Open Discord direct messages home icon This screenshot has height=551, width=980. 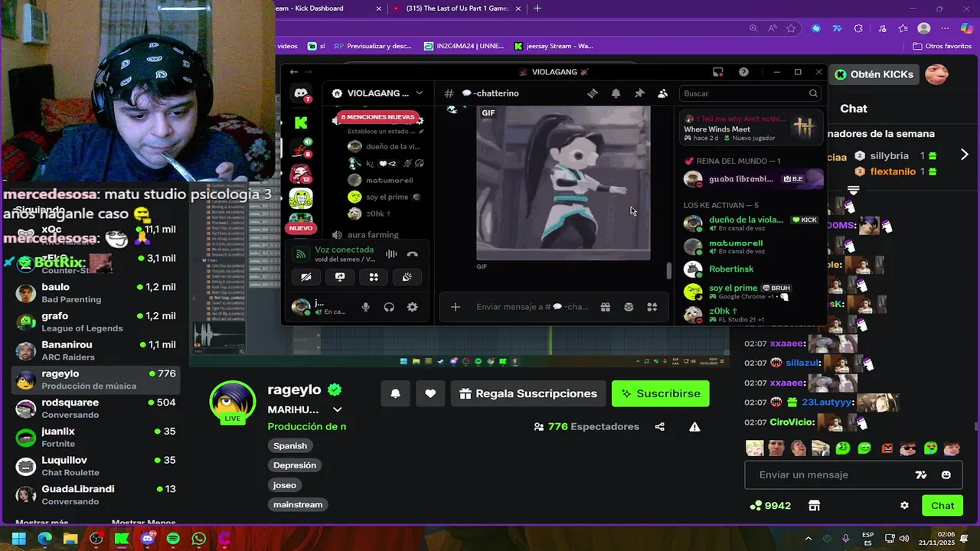coord(301,93)
